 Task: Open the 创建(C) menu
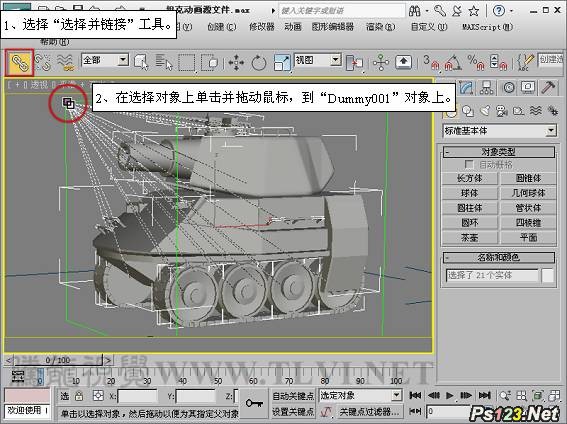tap(222, 27)
